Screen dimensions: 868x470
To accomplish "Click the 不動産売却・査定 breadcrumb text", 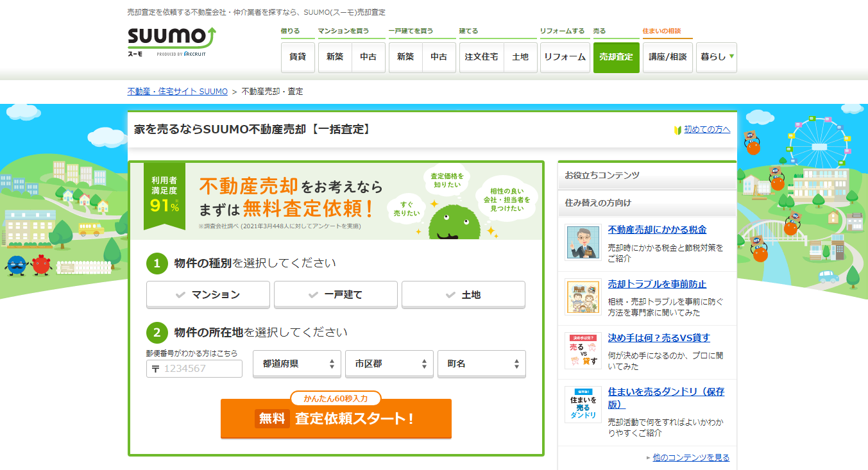I will [x=272, y=92].
